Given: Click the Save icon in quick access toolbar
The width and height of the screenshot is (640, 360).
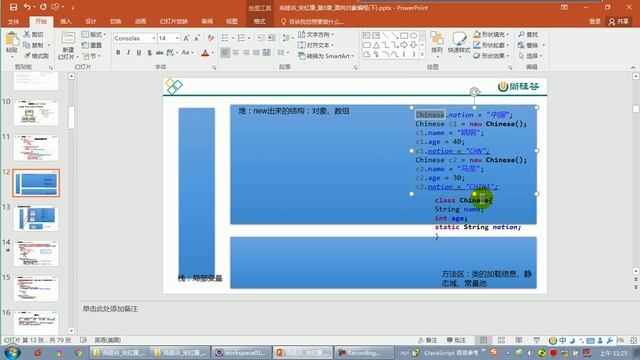Looking at the screenshot, I should coord(13,7).
